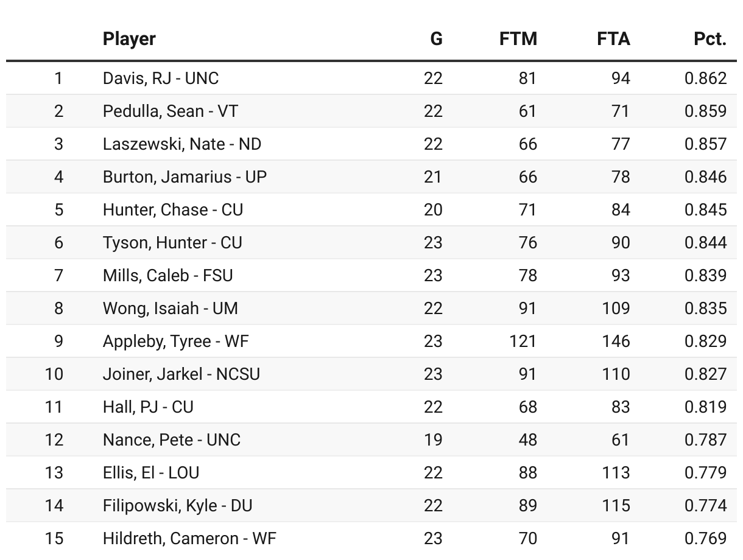Select Burton, Jamarius - UP
The width and height of the screenshot is (743, 560).
185,177
